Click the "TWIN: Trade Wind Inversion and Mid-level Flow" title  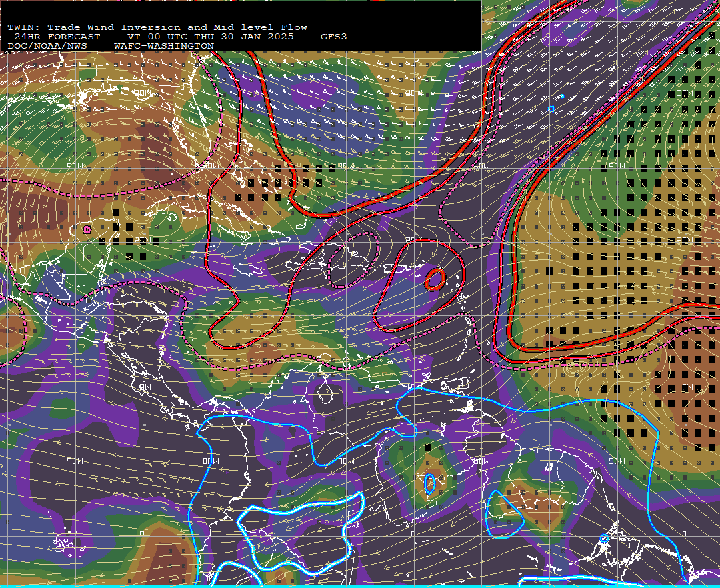pos(157,27)
